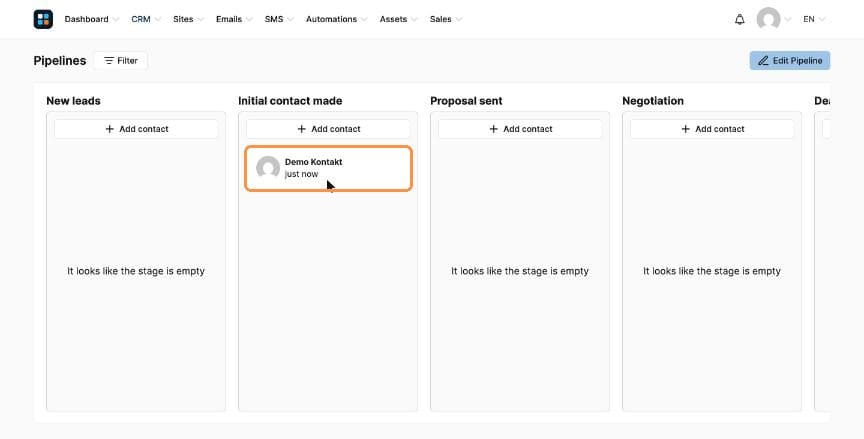
Task: Click the 'just now' timestamp
Action: (x=301, y=174)
